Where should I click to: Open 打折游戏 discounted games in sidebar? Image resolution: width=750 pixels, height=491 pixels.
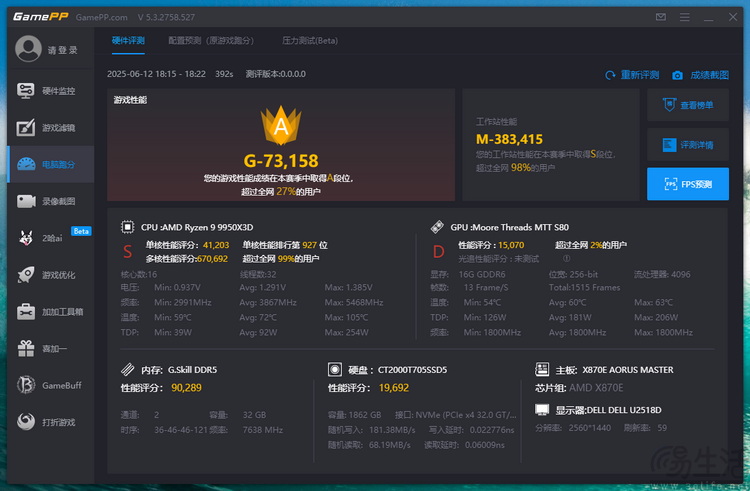(x=50, y=422)
